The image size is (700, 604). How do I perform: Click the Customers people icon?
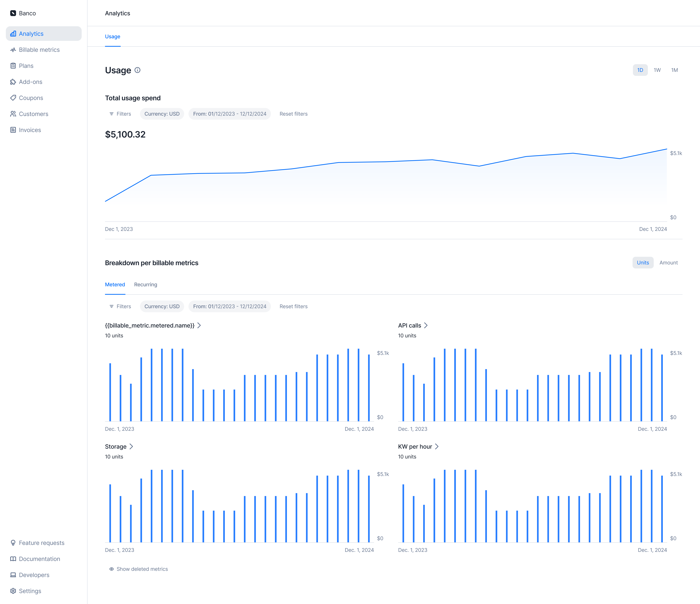[13, 114]
